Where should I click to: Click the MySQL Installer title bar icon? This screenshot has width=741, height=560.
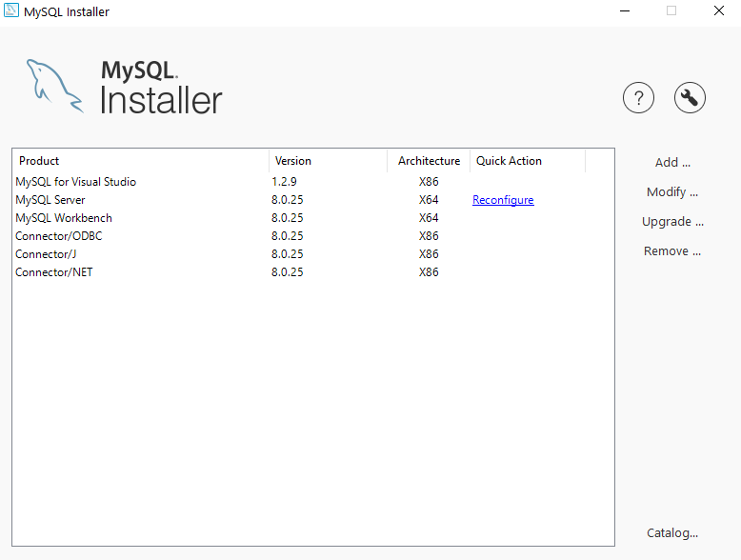(x=12, y=11)
